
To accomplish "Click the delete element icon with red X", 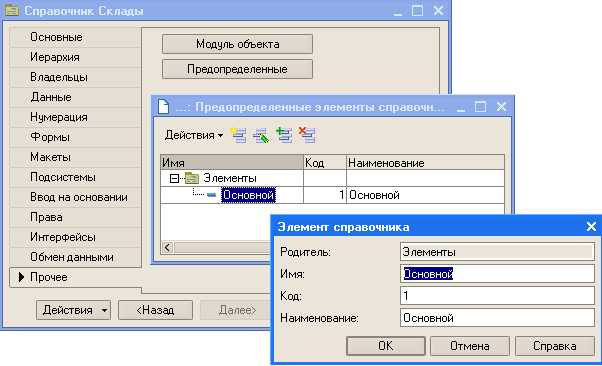I will coord(307,135).
